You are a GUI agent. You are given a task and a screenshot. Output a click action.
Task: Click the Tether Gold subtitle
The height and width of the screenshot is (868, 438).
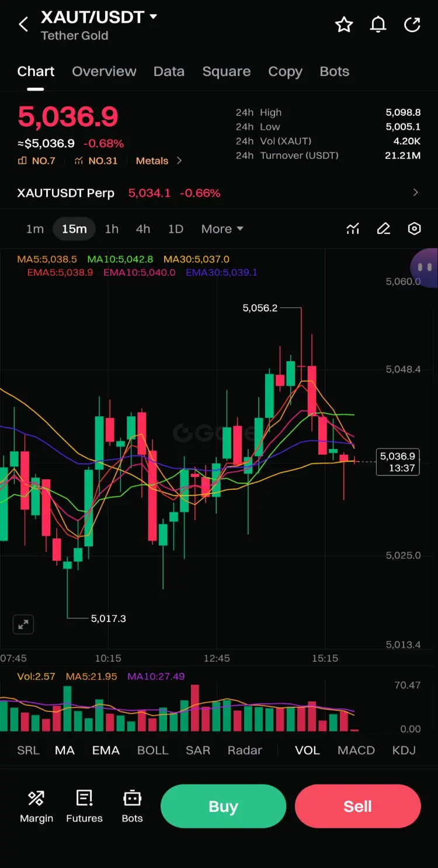(x=75, y=36)
